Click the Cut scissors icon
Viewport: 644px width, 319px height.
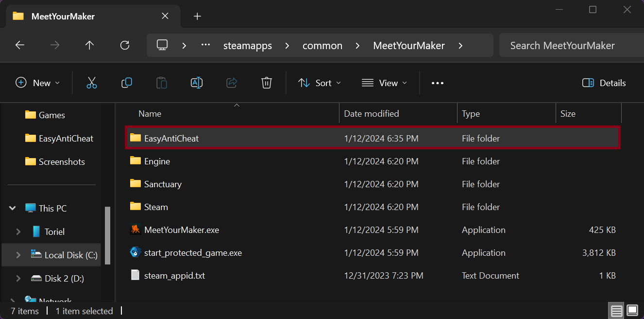point(92,83)
